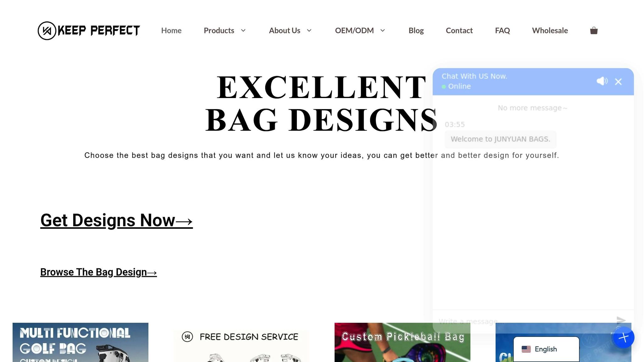
Task: Close the chat widget with the X
Action: pos(618,82)
